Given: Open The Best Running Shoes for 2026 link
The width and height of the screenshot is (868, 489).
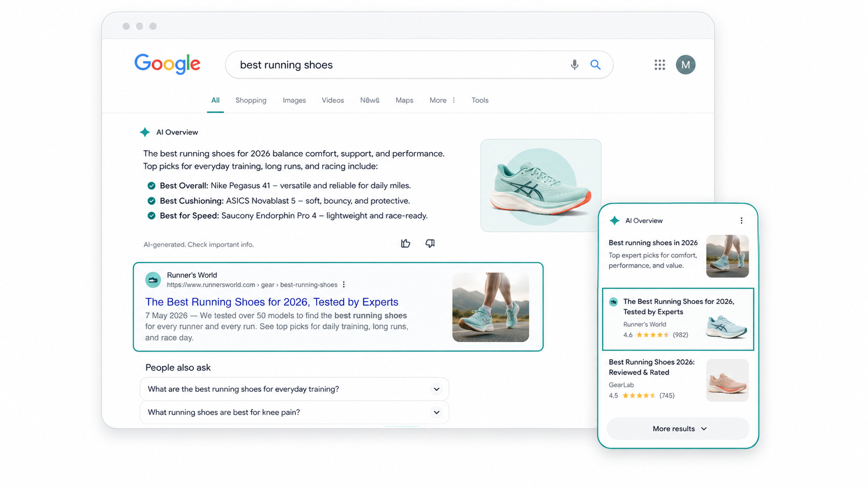Looking at the screenshot, I should point(272,302).
